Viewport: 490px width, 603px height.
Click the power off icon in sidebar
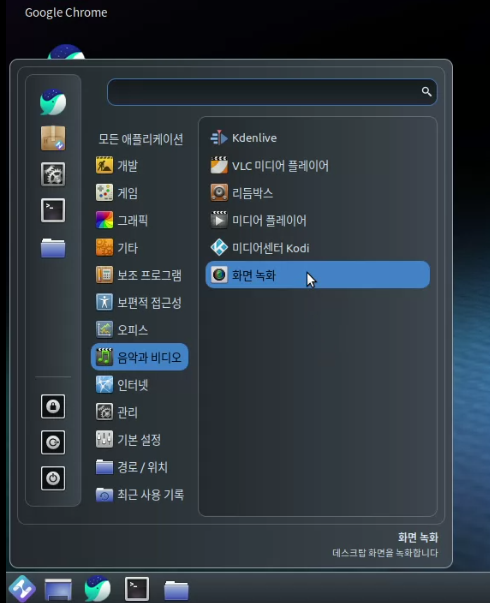click(x=53, y=478)
